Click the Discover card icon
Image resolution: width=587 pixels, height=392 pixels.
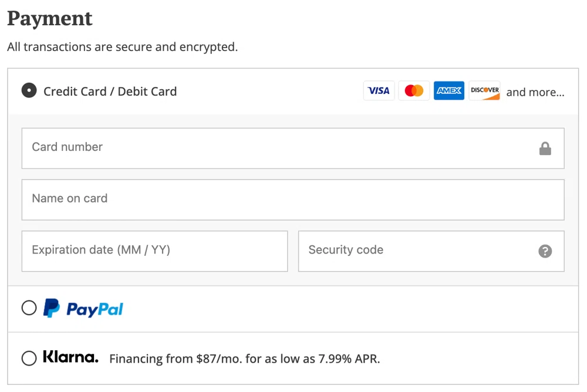(484, 90)
